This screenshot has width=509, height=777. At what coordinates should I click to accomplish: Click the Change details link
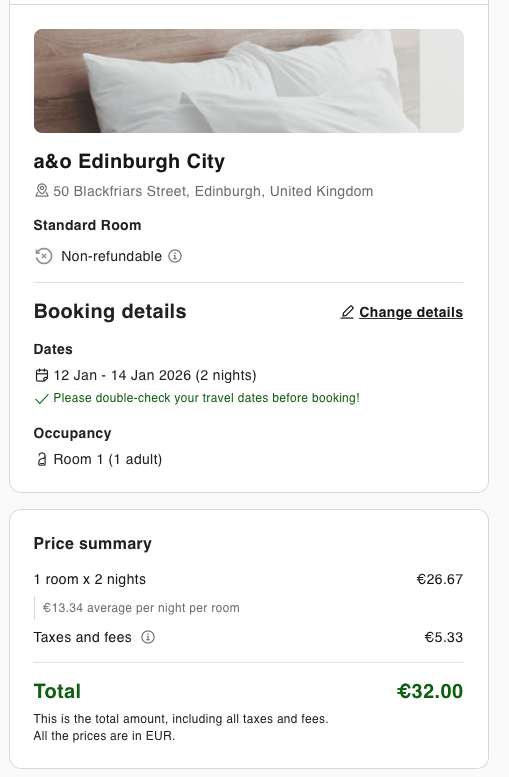411,312
